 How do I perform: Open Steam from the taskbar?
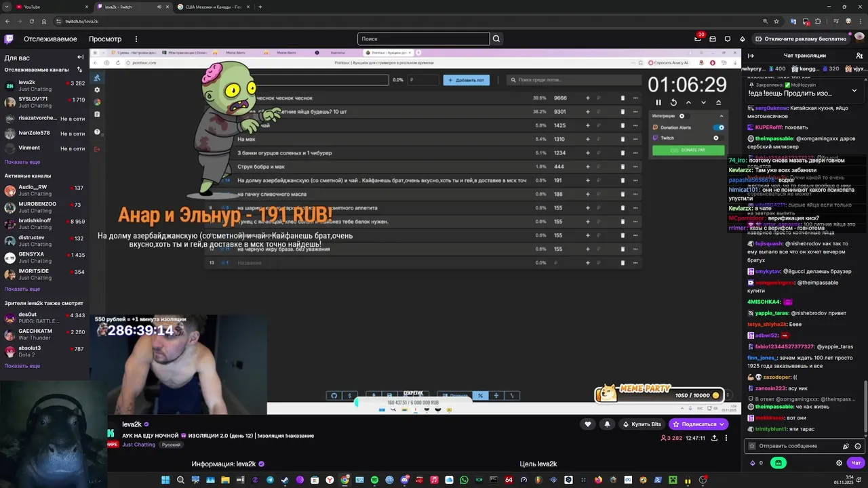[285, 480]
